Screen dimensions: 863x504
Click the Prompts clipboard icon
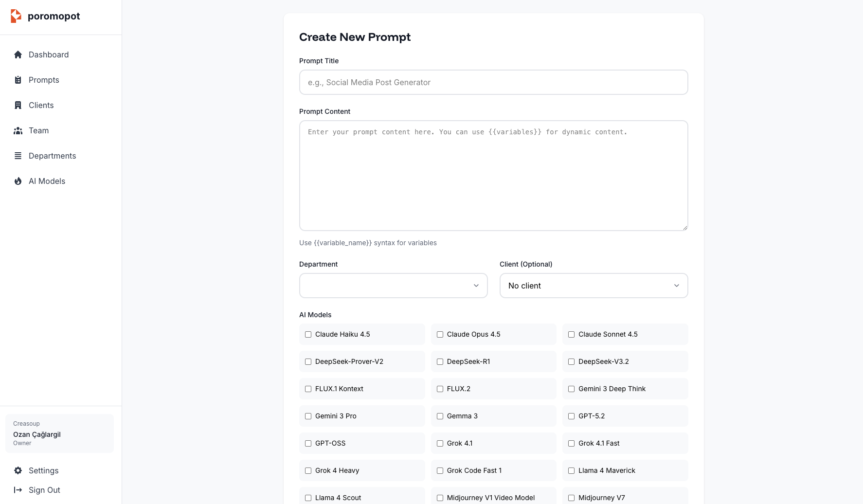(18, 80)
